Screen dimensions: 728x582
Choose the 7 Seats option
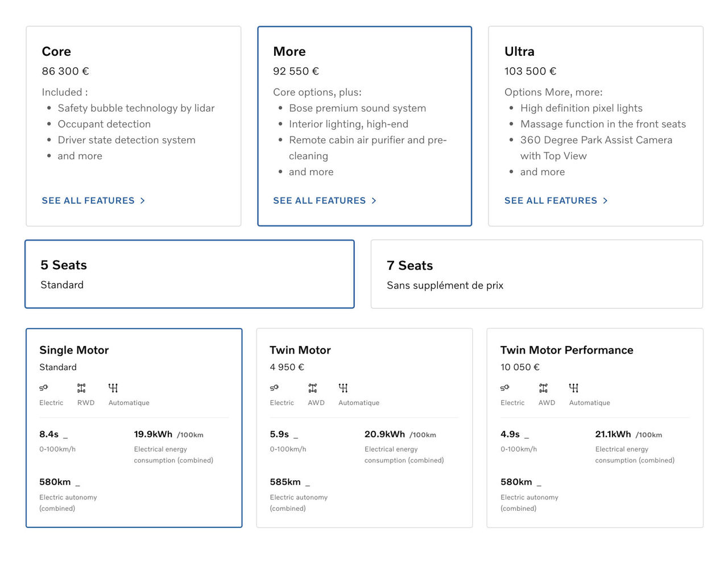point(536,274)
